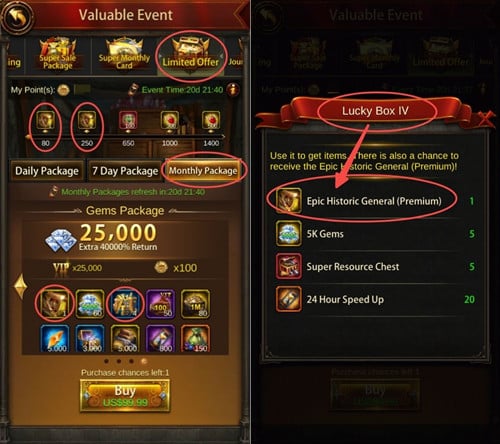This screenshot has height=444, width=500.
Task: Tap the 1000-point reward icon
Action: click(170, 120)
